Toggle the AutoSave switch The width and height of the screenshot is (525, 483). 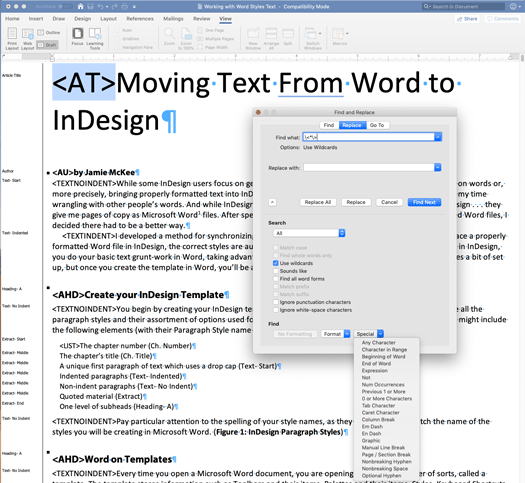65,6
